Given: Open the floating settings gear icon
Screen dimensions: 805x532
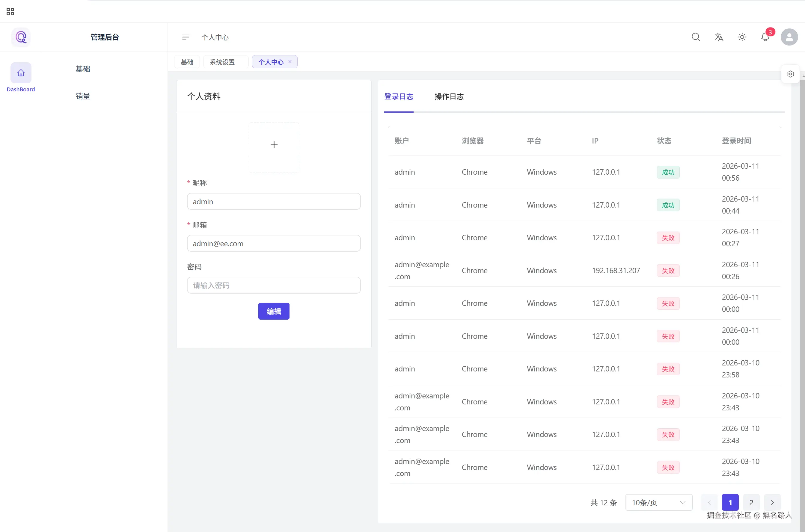Looking at the screenshot, I should 790,74.
